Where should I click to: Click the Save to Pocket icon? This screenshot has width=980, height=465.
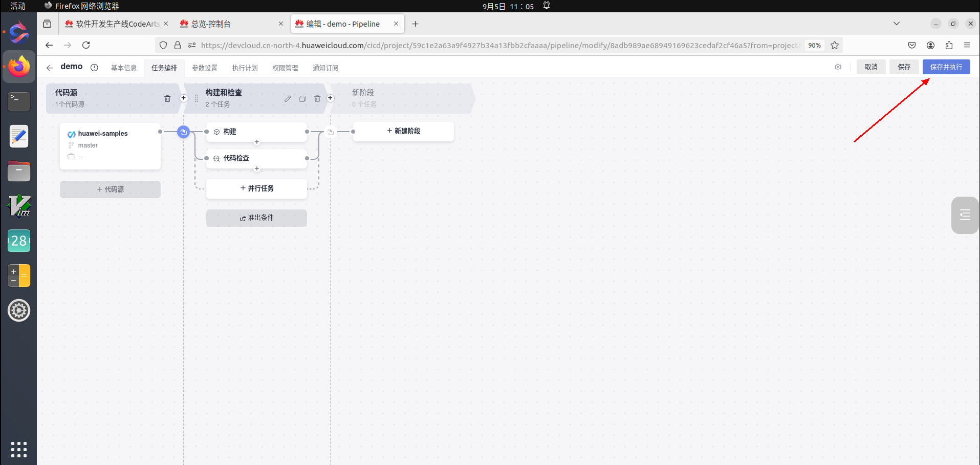click(x=912, y=45)
